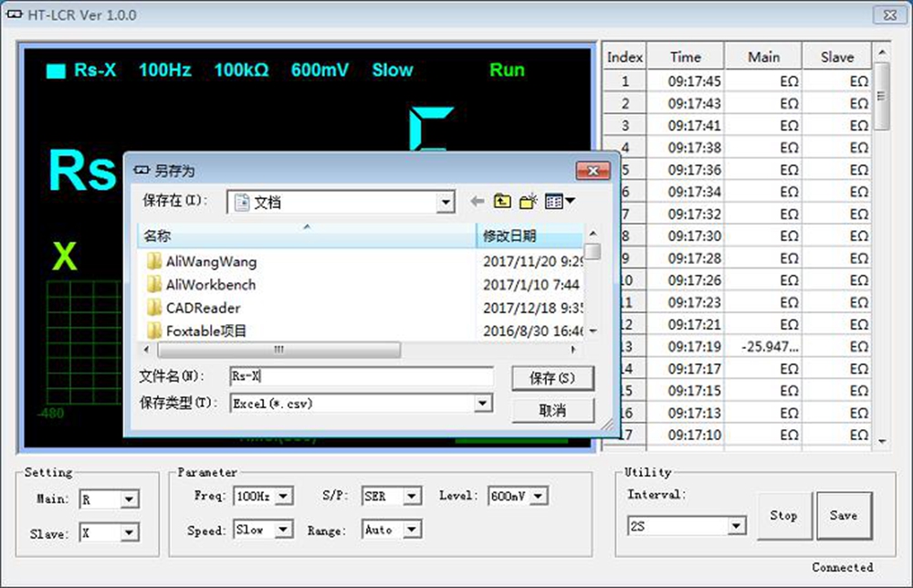Open the file type Excel(*.csv) dropdown

(x=483, y=404)
